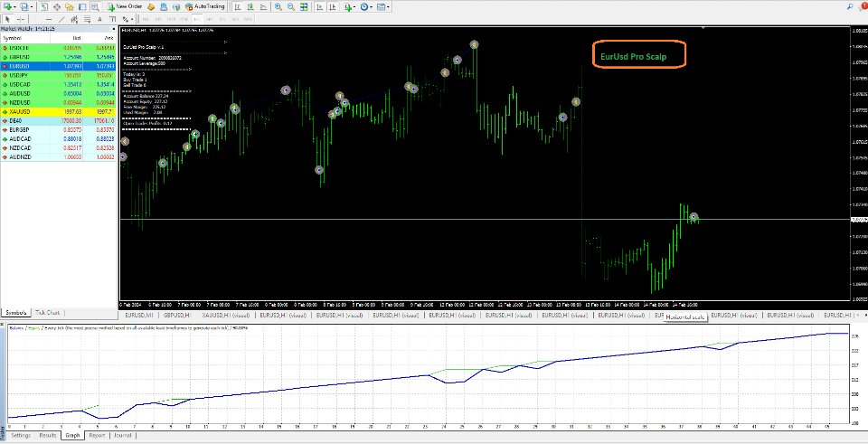Screen dimensions: 868x444
Task: Select the EURUSD row in Market Watch
Action: tap(58, 66)
